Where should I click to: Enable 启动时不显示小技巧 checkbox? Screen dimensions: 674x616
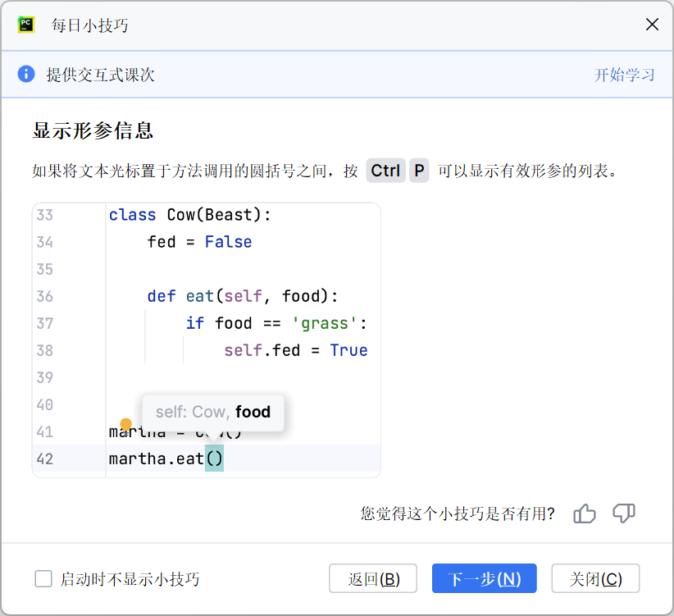[x=43, y=579]
